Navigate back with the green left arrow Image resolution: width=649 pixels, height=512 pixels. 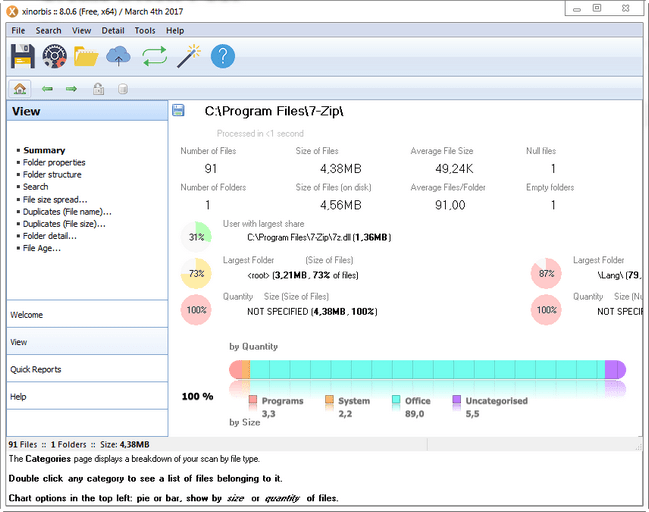tap(47, 89)
